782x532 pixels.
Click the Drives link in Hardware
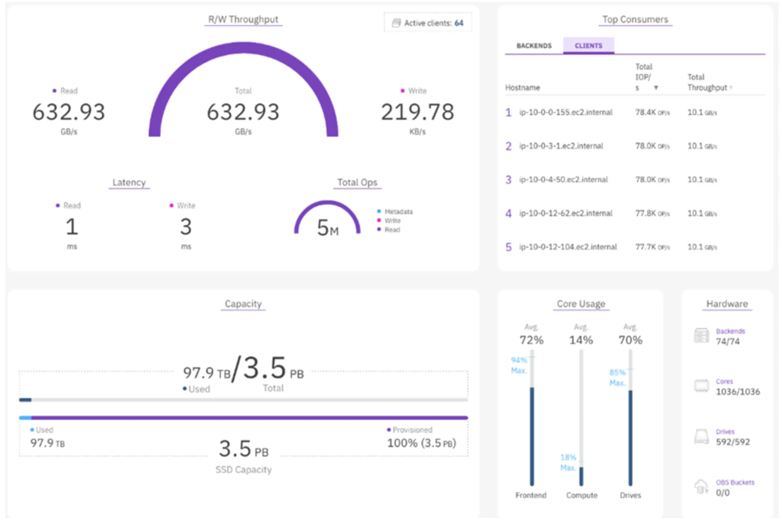pyautogui.click(x=725, y=432)
